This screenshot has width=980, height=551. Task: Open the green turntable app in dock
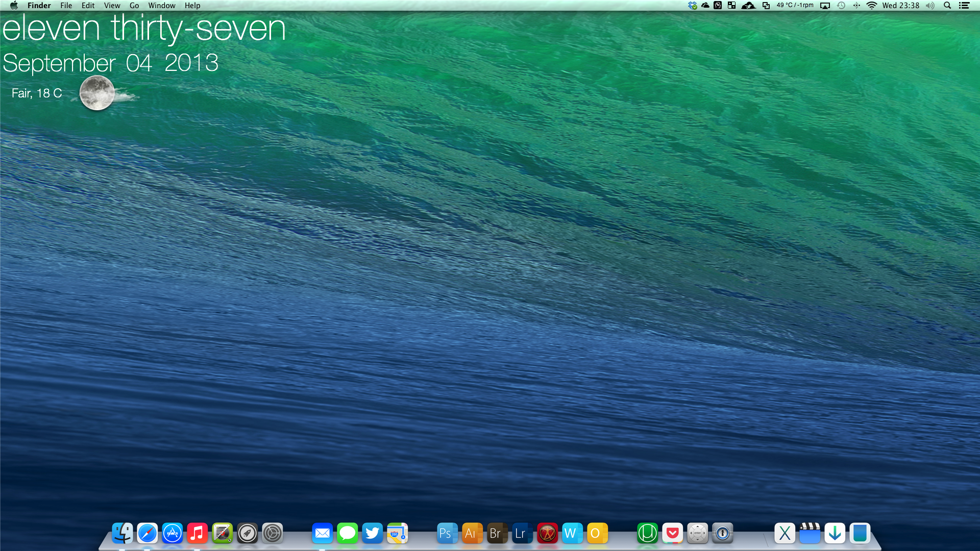(x=223, y=533)
